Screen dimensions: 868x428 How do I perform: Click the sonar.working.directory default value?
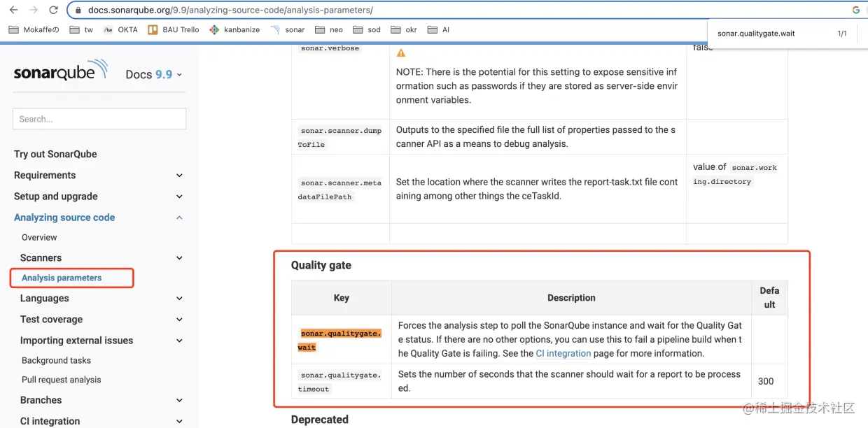(735, 174)
